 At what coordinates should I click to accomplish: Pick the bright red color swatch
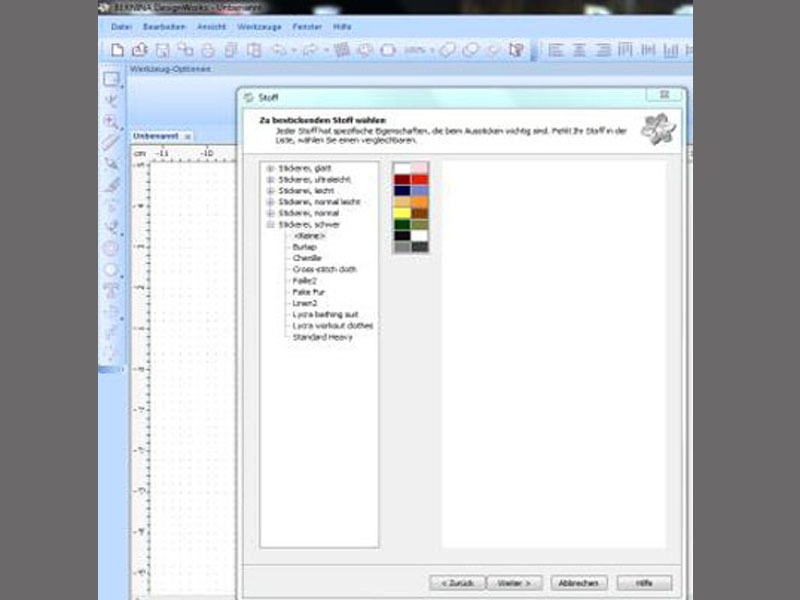[420, 180]
